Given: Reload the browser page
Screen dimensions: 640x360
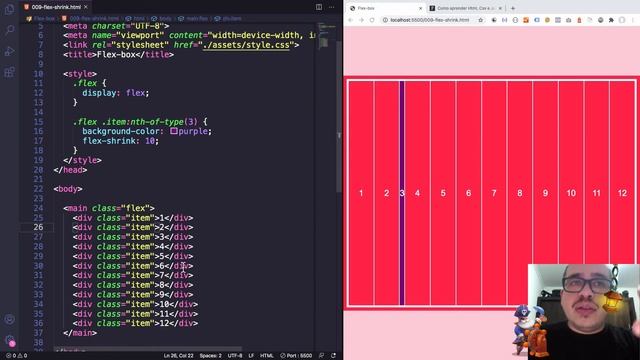Looking at the screenshot, I should coord(372,20).
